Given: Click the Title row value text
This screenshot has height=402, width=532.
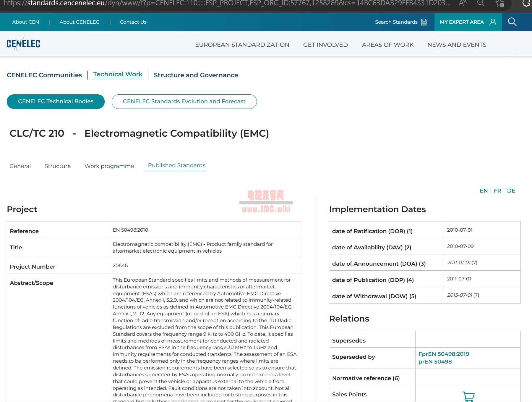Looking at the screenshot, I should 192,248.
